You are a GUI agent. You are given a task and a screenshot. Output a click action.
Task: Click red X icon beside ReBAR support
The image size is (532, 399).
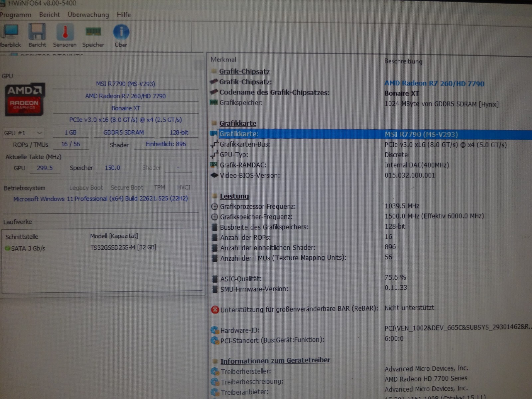[x=215, y=310]
